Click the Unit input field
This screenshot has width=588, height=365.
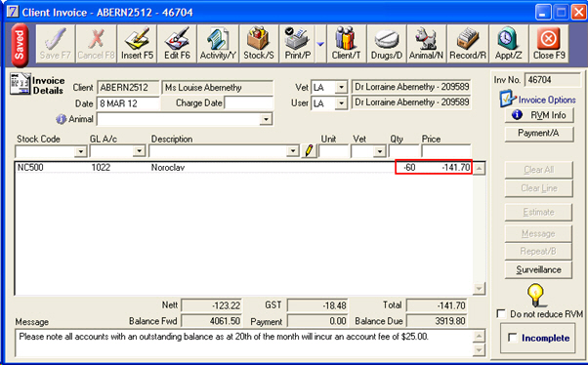tap(334, 151)
